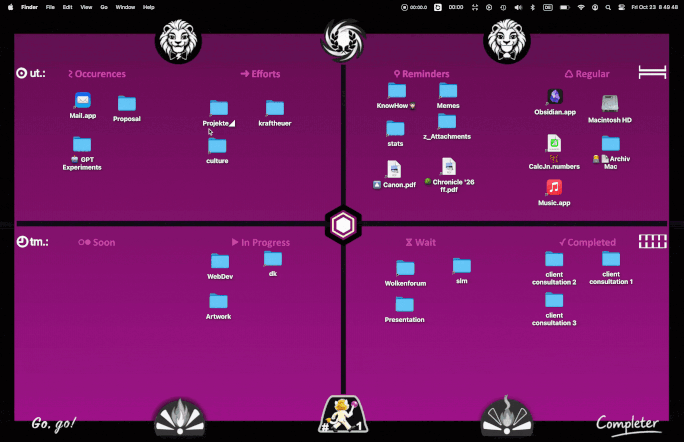
Task: Open the View menu
Action: 86,7
